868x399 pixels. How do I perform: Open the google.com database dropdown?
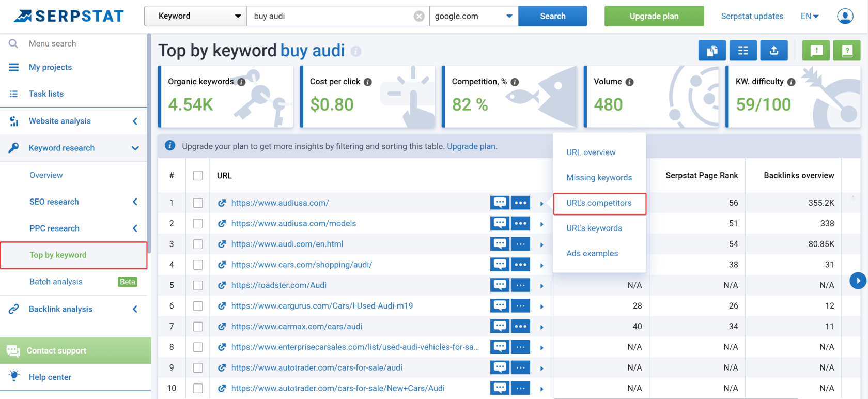474,16
